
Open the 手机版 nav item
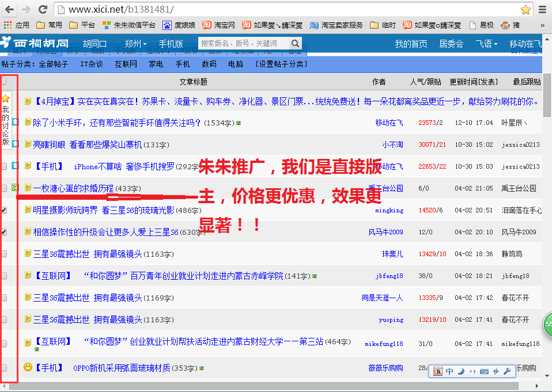pos(171,44)
